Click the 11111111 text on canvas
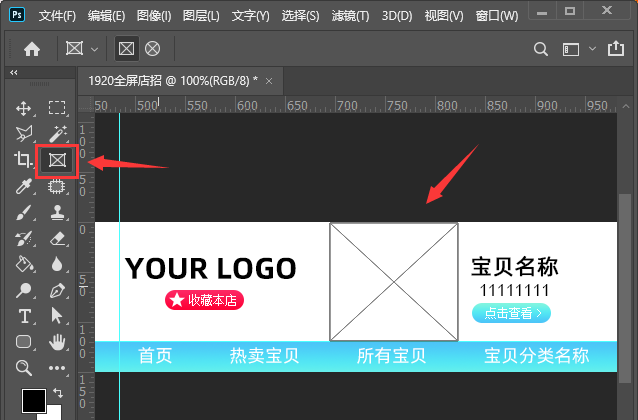The height and width of the screenshot is (420, 638). tap(514, 291)
